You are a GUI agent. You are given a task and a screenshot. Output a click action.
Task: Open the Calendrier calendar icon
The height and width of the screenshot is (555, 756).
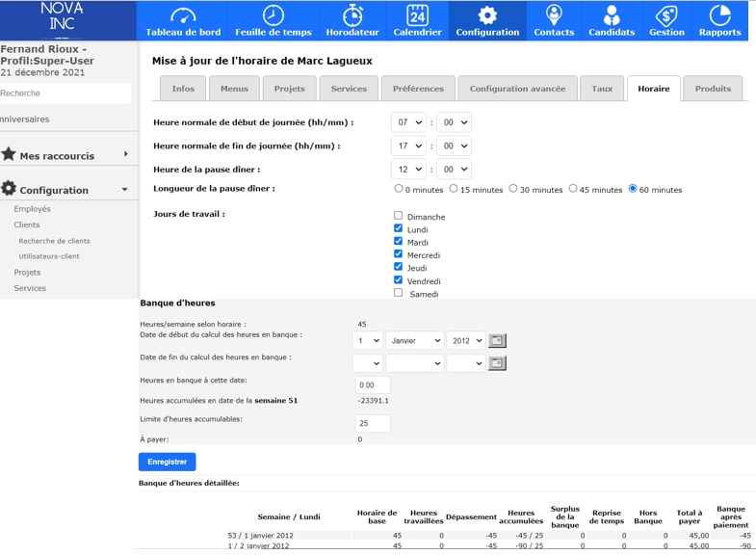click(418, 15)
